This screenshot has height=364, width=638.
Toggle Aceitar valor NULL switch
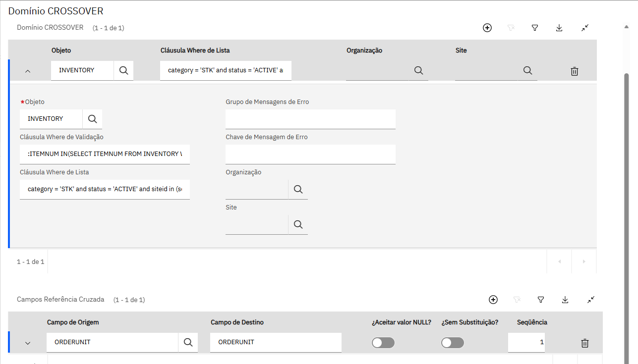click(x=383, y=343)
